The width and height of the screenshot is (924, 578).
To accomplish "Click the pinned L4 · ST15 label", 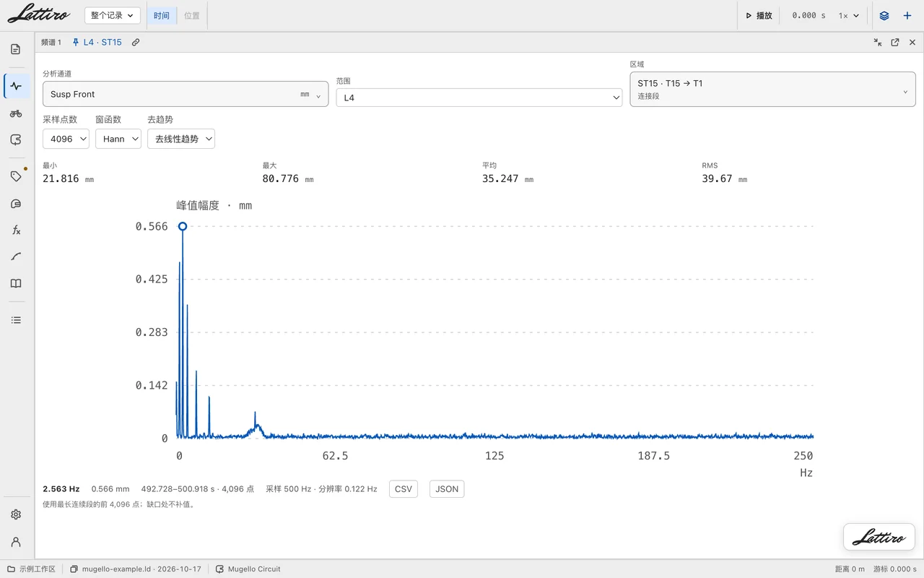I will (97, 43).
